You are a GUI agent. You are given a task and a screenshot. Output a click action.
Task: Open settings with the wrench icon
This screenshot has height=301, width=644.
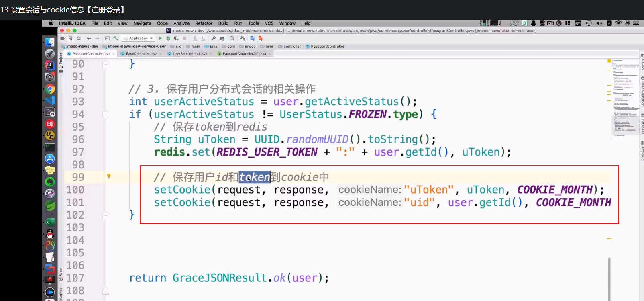coord(214,38)
